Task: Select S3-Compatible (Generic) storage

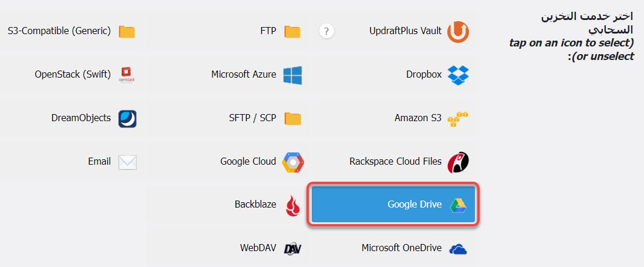Action: click(59, 31)
